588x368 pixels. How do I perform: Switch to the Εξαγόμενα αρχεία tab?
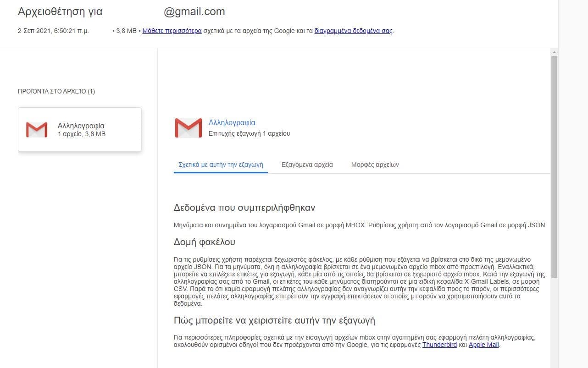tap(307, 165)
